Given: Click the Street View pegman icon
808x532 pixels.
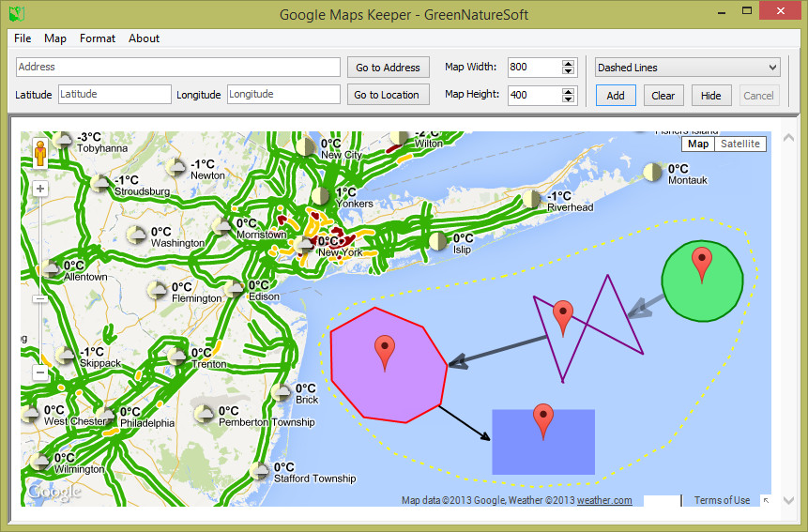Looking at the screenshot, I should [x=40, y=154].
